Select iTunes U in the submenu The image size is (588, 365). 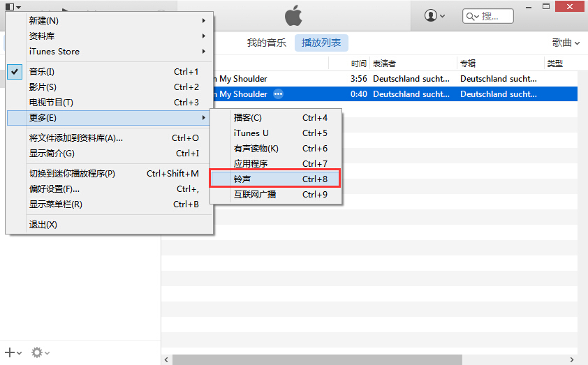coord(276,133)
